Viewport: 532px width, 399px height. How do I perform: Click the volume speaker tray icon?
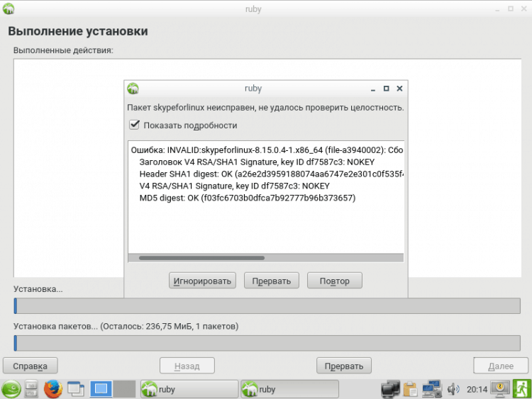pos(453,389)
